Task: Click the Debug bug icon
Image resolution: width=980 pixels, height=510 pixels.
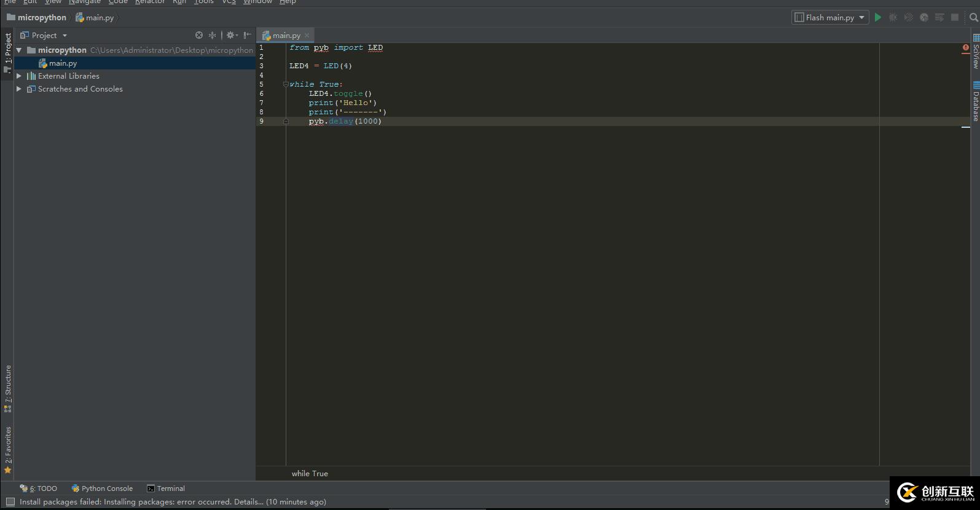Action: tap(893, 18)
